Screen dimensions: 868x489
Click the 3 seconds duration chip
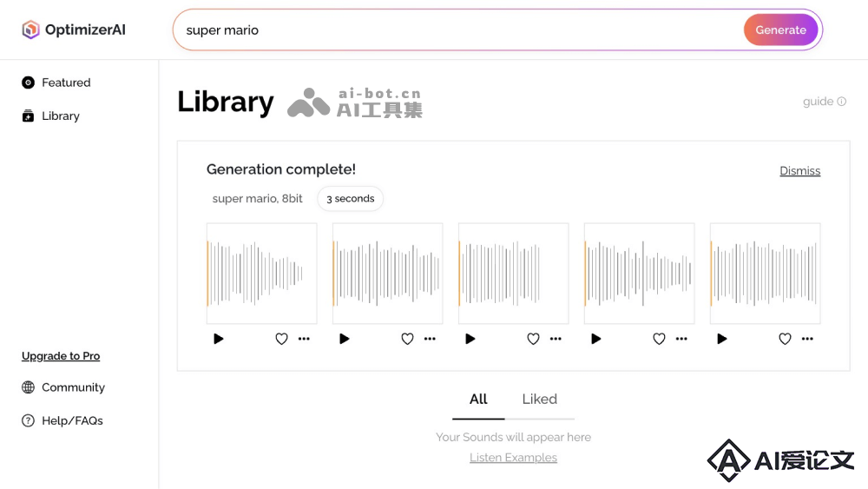351,198
